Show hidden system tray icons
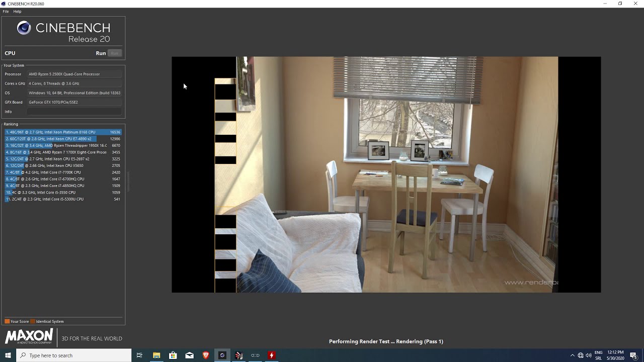Viewport: 644px width, 362px height. click(572, 355)
